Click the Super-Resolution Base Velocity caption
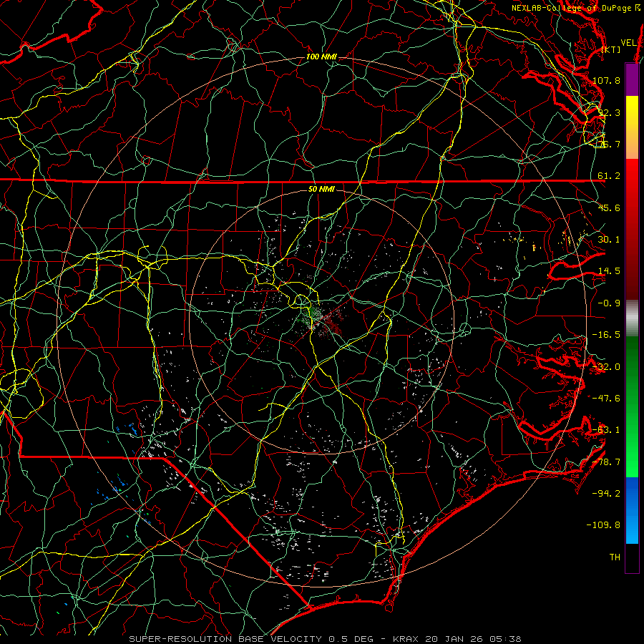The image size is (644, 644). tap(325, 639)
